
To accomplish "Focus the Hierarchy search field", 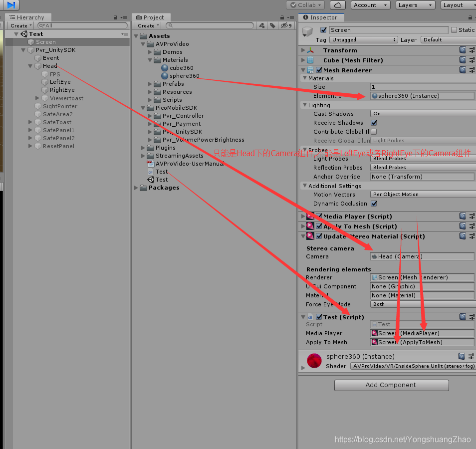I will coord(82,25).
